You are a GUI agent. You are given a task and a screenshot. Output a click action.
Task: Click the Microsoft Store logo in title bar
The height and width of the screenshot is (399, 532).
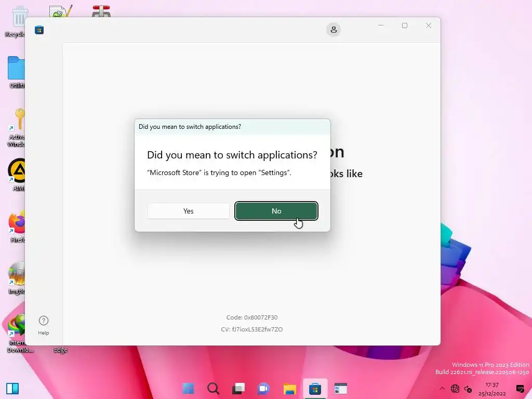(39, 30)
